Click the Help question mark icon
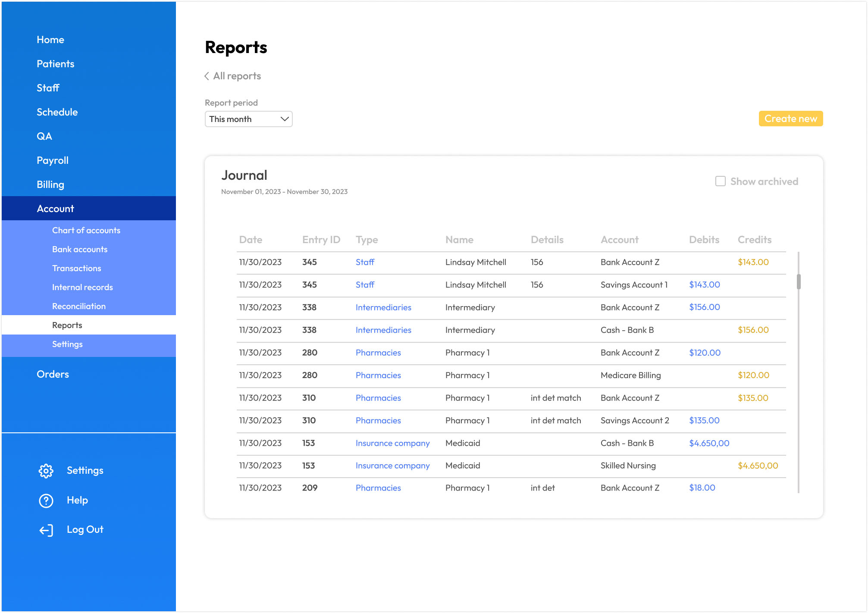 coord(46,500)
